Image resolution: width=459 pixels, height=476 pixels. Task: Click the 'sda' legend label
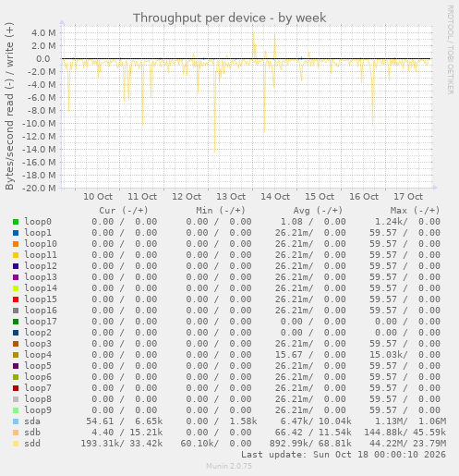32,421
